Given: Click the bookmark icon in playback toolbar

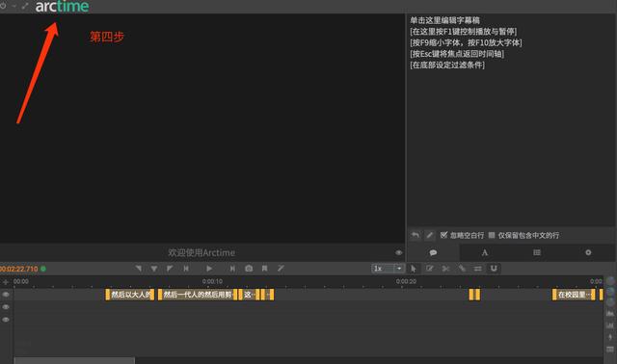Looking at the screenshot, I should (264, 269).
